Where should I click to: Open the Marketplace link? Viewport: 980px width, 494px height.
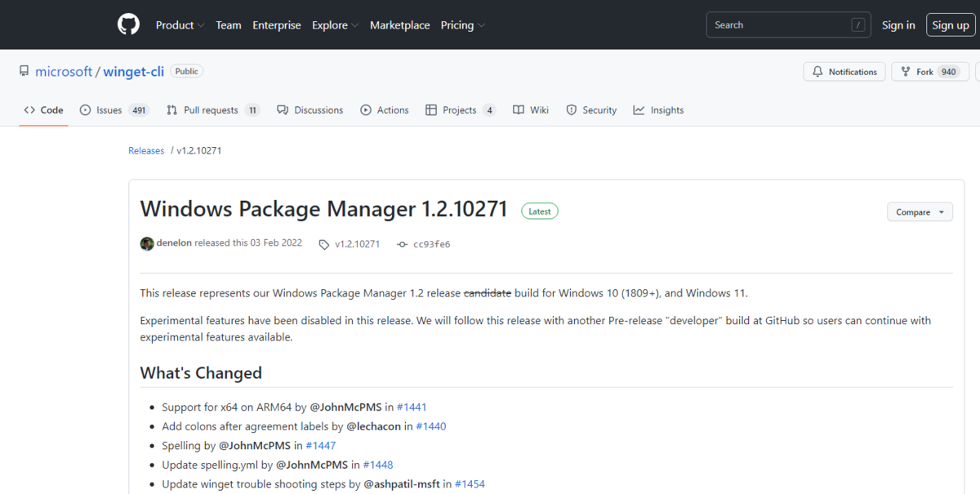click(400, 25)
